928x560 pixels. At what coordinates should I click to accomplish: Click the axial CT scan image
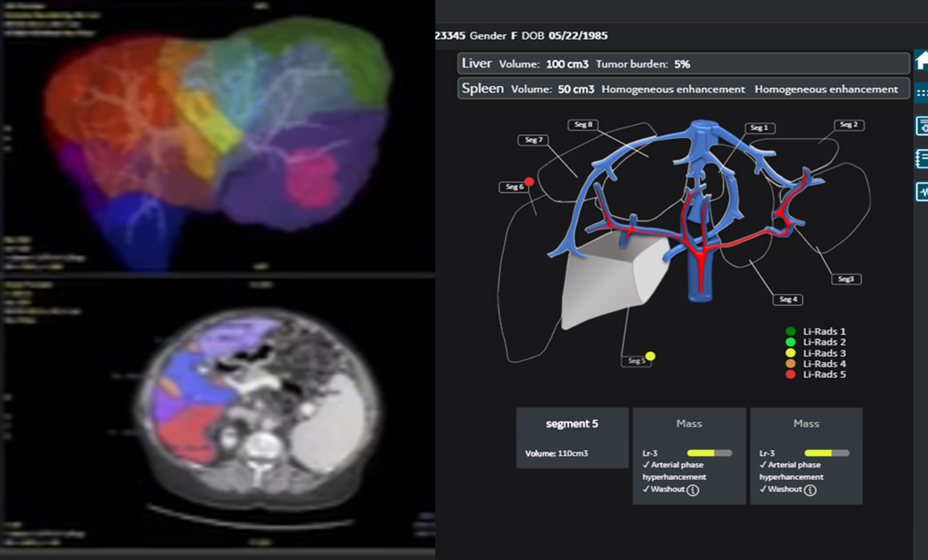point(260,413)
